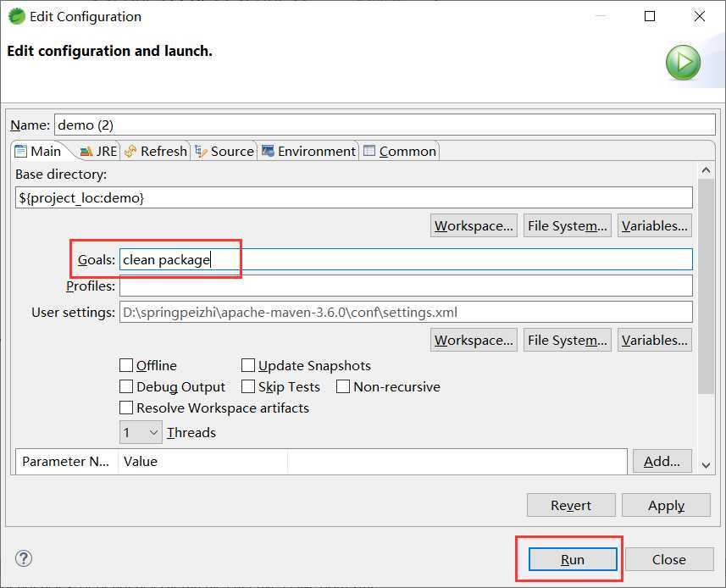Click the Source tab icon

201,152
